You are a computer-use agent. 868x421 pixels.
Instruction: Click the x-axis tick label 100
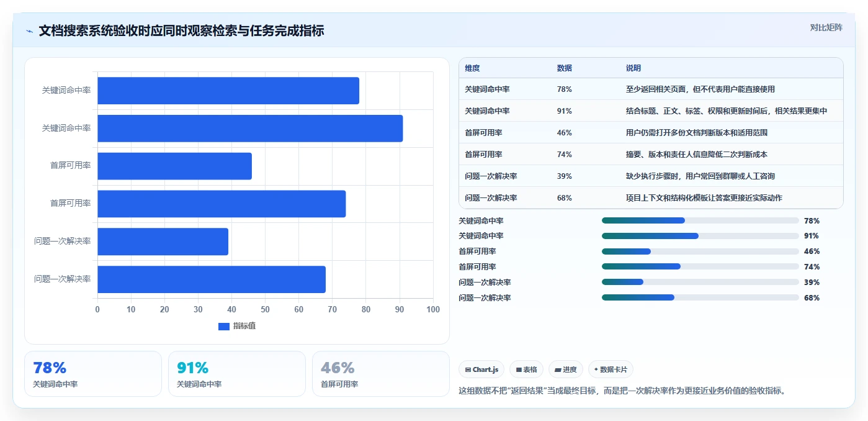click(x=433, y=309)
